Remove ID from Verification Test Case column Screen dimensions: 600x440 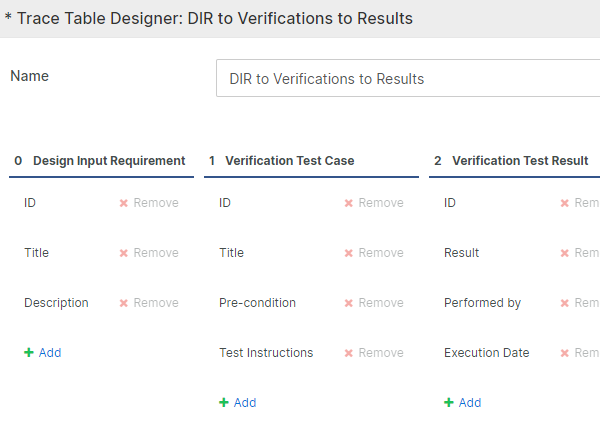[373, 203]
